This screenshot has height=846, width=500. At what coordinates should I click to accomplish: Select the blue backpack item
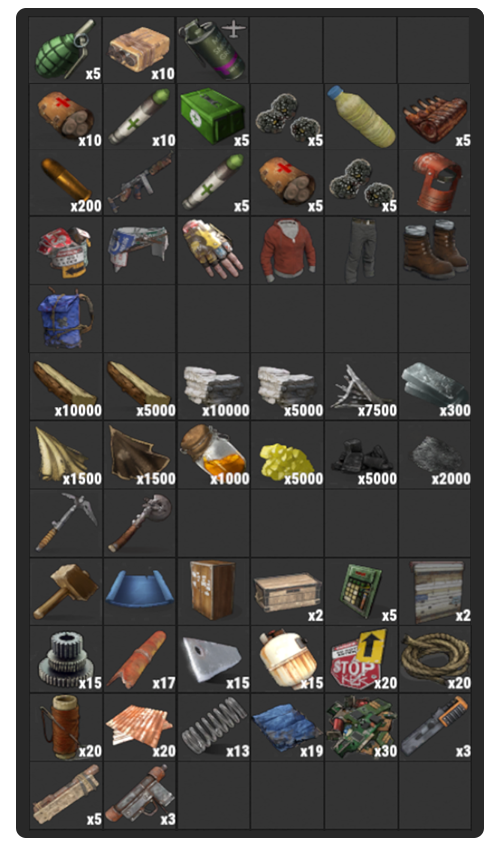pyautogui.click(x=65, y=318)
